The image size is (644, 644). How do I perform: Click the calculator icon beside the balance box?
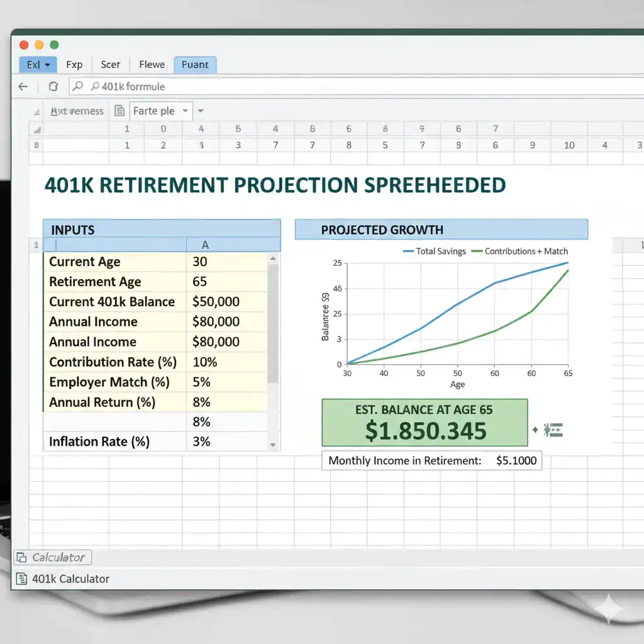coord(553,430)
